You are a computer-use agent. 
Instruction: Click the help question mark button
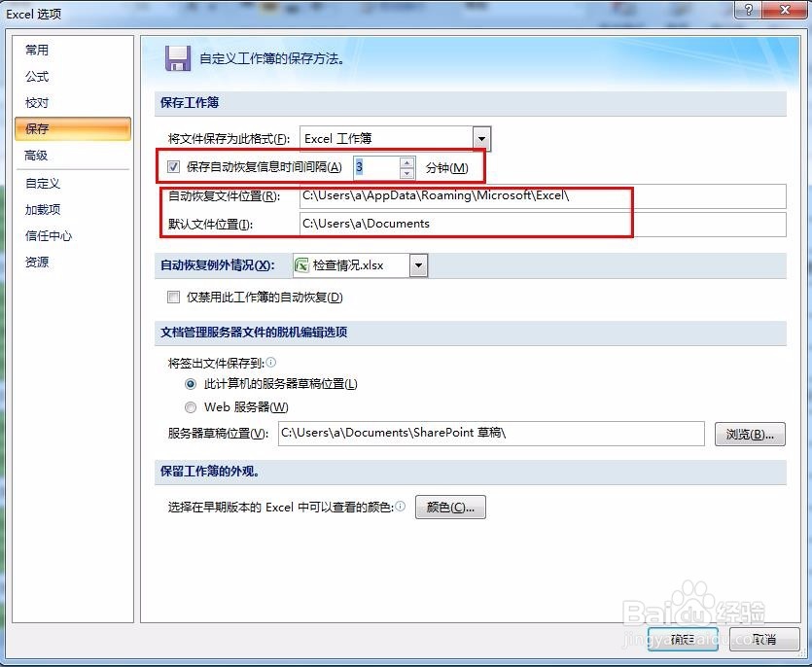[x=748, y=10]
